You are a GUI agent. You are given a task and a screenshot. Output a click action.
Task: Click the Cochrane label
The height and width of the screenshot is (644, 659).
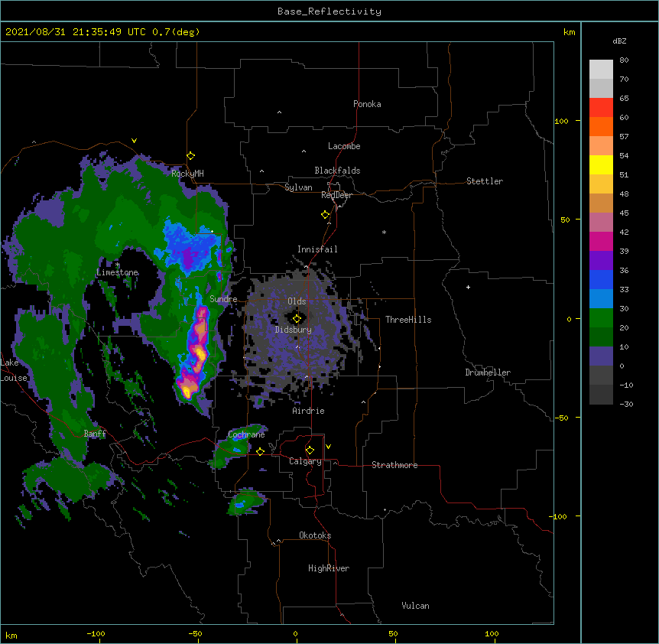[246, 434]
